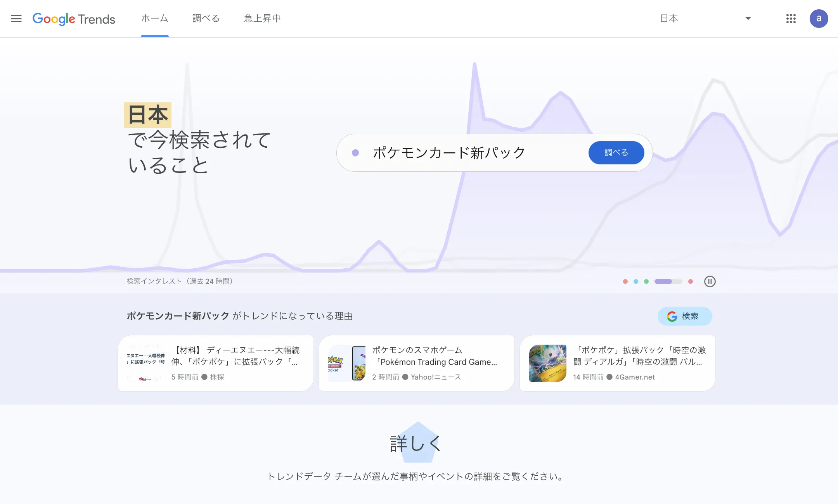Pause the trending carousel autoplay
The height and width of the screenshot is (504, 838).
tap(710, 281)
